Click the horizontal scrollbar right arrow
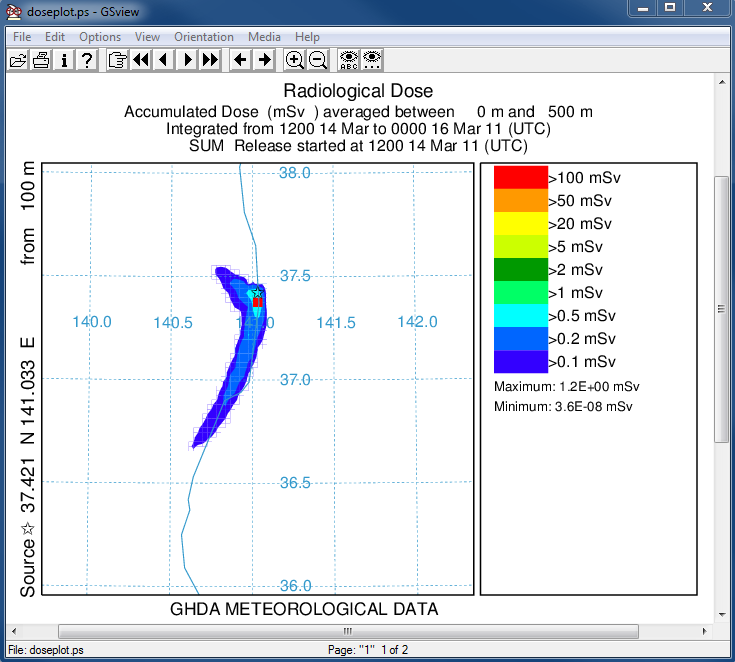The image size is (735, 662). pyautogui.click(x=702, y=631)
